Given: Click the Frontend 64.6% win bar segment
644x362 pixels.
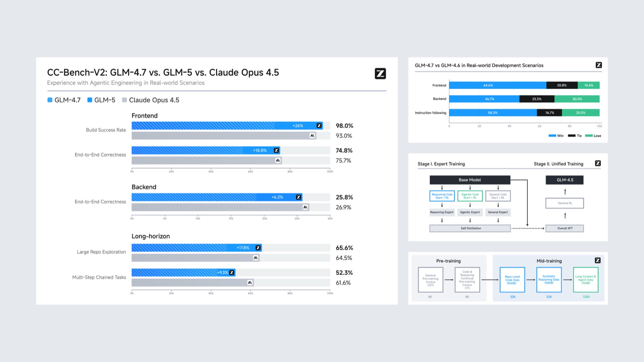Looking at the screenshot, I should pos(498,85).
